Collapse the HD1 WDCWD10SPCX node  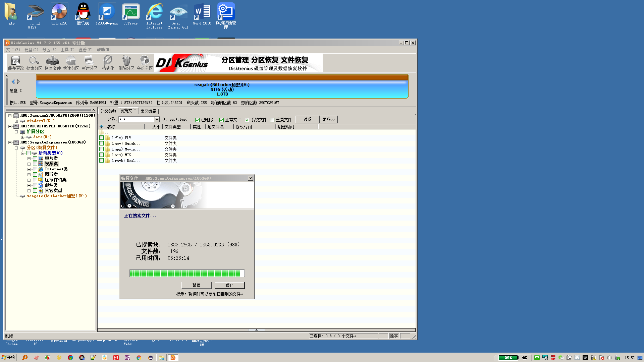tap(10, 126)
